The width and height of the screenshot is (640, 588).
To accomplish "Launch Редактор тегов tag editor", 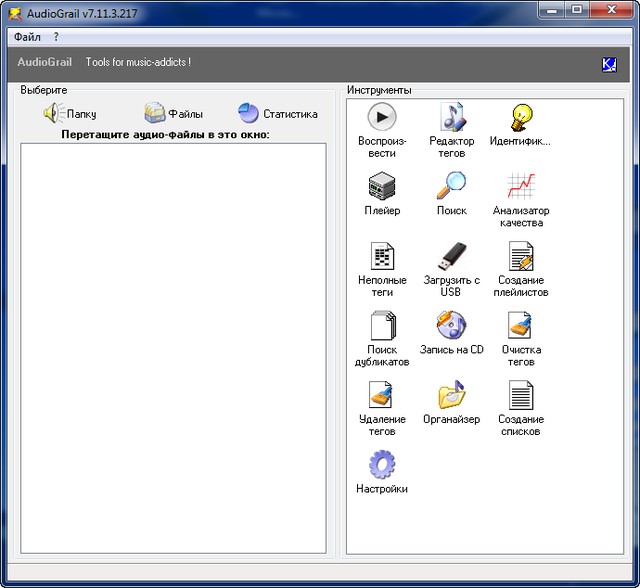I will tap(452, 117).
